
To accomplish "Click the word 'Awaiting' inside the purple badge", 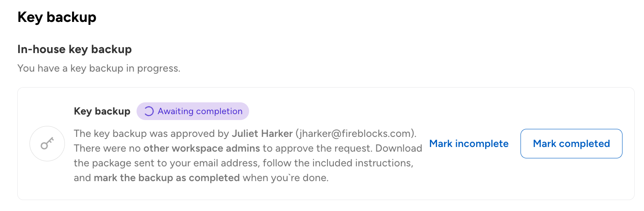I will point(175,112).
